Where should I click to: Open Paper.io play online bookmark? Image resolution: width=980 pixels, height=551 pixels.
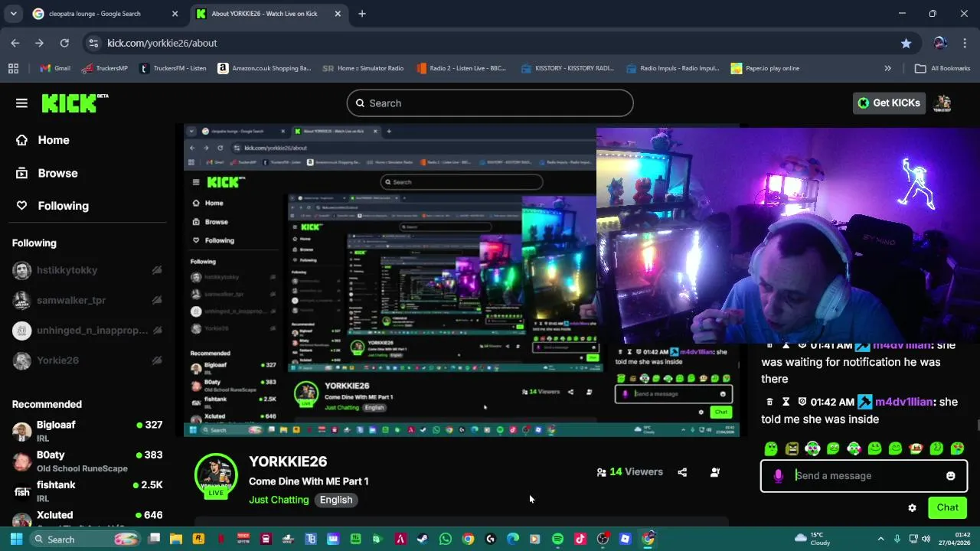pos(765,68)
